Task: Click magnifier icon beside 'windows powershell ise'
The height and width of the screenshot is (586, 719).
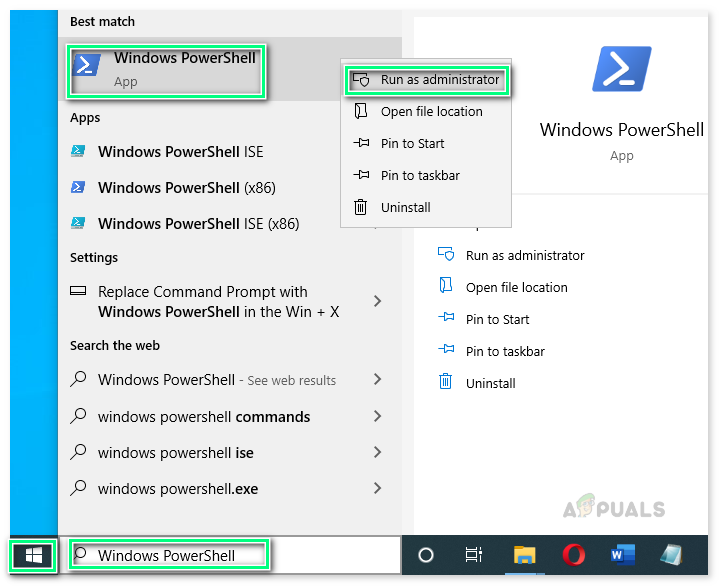Action: [78, 452]
